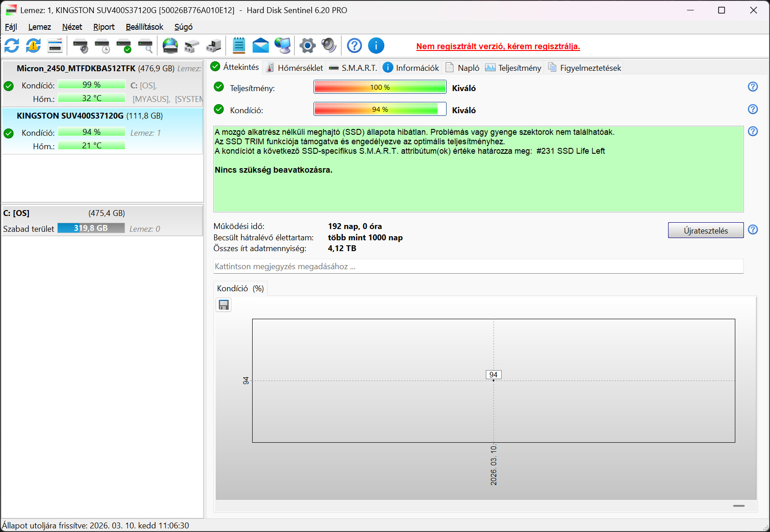Screen dimensions: 770x532
Task: Select the Kondíció (%) chart tab
Action: pyautogui.click(x=240, y=289)
